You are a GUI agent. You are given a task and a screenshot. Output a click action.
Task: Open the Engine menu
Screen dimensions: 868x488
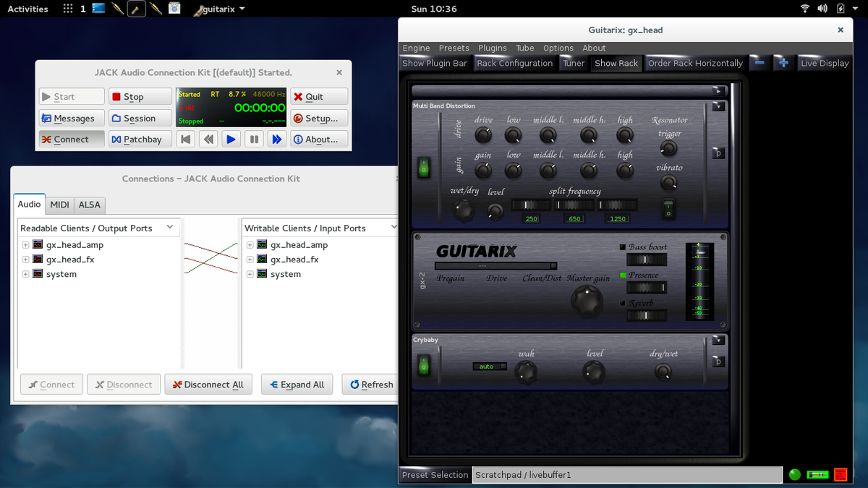point(417,48)
